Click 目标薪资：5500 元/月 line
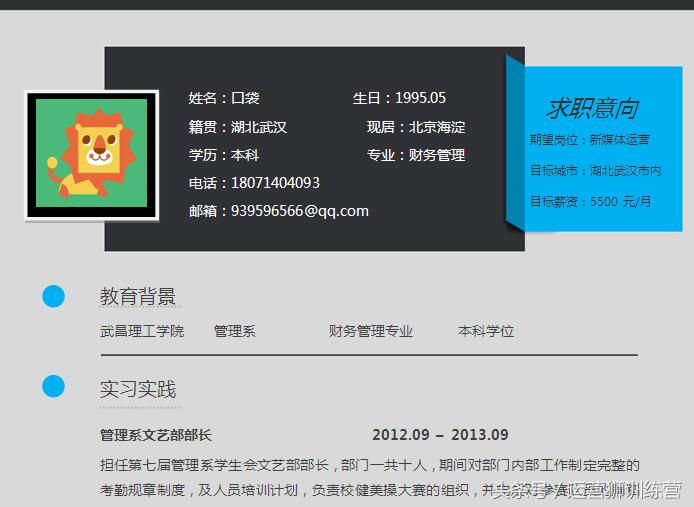The height and width of the screenshot is (507, 694). tap(590, 201)
